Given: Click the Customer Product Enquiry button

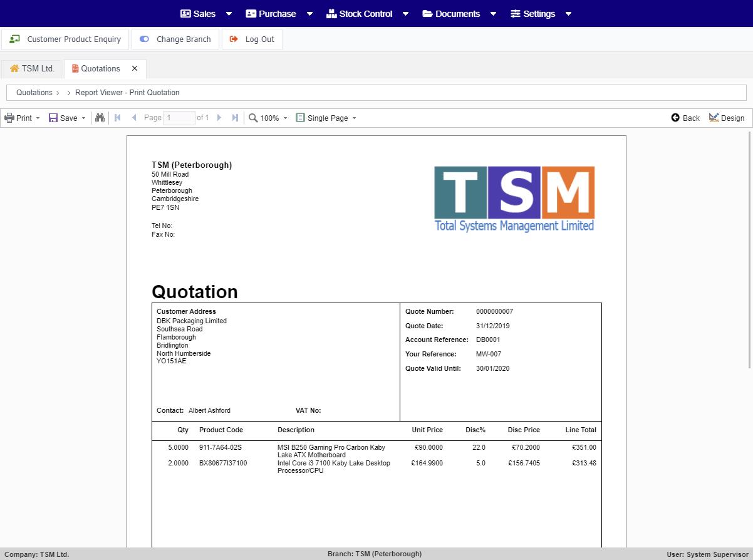Looking at the screenshot, I should pyautogui.click(x=65, y=39).
